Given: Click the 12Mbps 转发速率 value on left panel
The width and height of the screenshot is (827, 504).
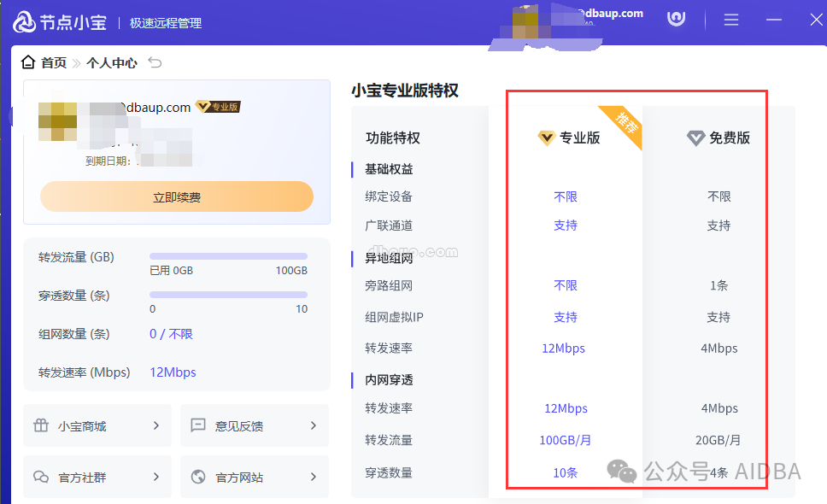Looking at the screenshot, I should pyautogui.click(x=173, y=372).
